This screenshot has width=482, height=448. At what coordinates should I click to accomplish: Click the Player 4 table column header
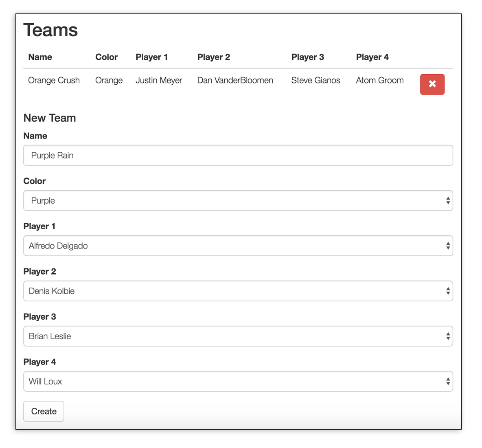click(x=372, y=57)
